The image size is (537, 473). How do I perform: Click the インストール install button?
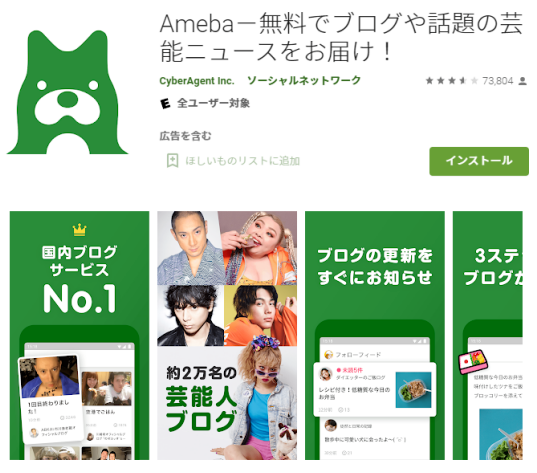pos(479,161)
